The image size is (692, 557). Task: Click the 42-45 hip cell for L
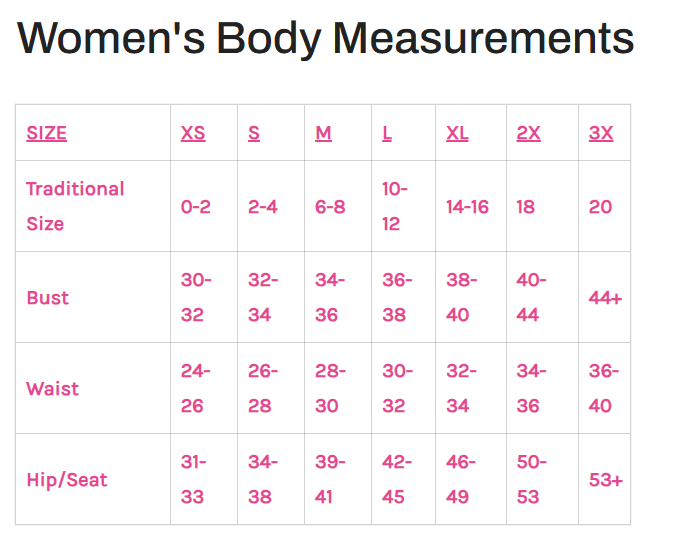[397, 479]
